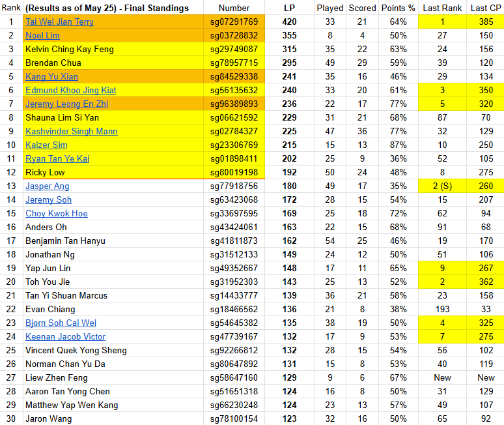Select Last CP value 325
The height and width of the screenshot is (425, 504).
[486, 323]
